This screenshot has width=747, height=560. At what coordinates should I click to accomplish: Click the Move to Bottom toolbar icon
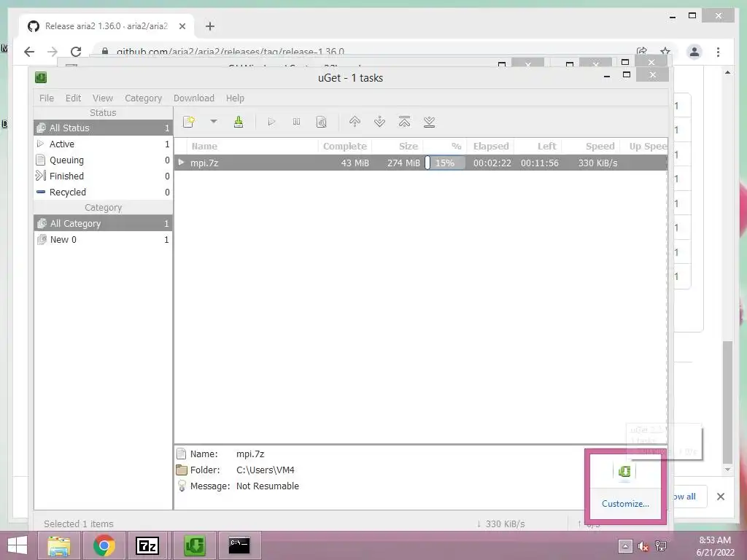(429, 122)
